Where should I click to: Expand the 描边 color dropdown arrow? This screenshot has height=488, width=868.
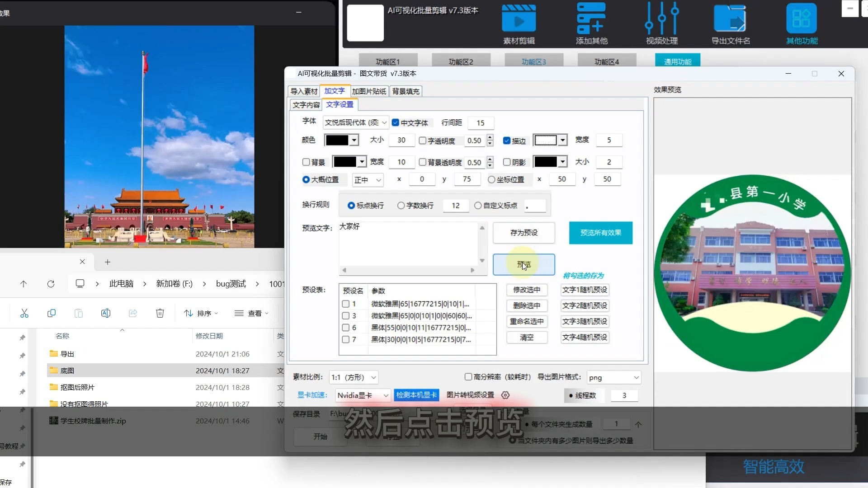pos(562,140)
